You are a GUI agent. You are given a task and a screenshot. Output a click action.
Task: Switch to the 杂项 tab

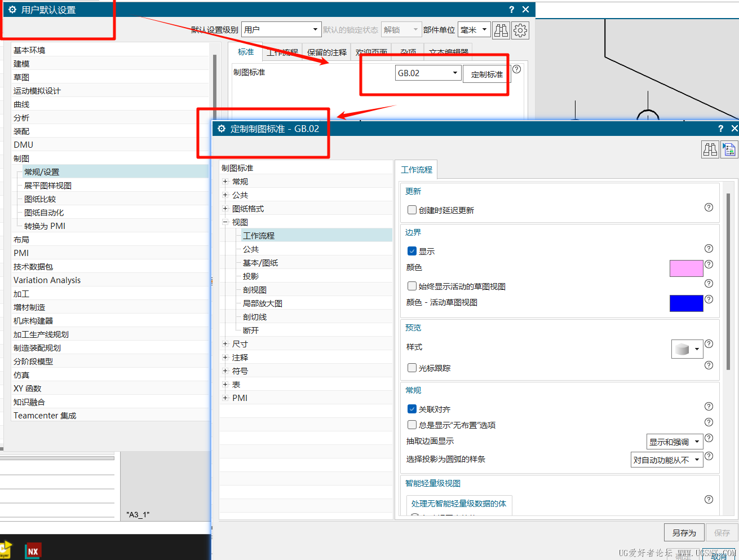click(x=408, y=52)
